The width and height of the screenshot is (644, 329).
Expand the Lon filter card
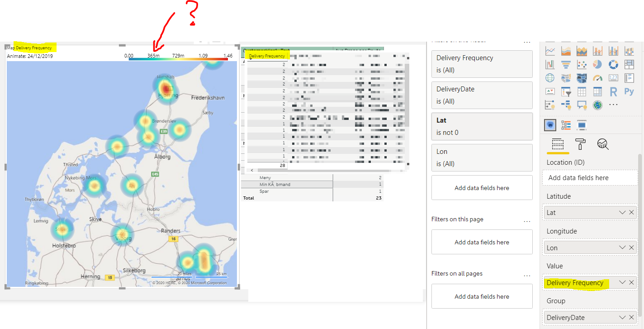(482, 157)
